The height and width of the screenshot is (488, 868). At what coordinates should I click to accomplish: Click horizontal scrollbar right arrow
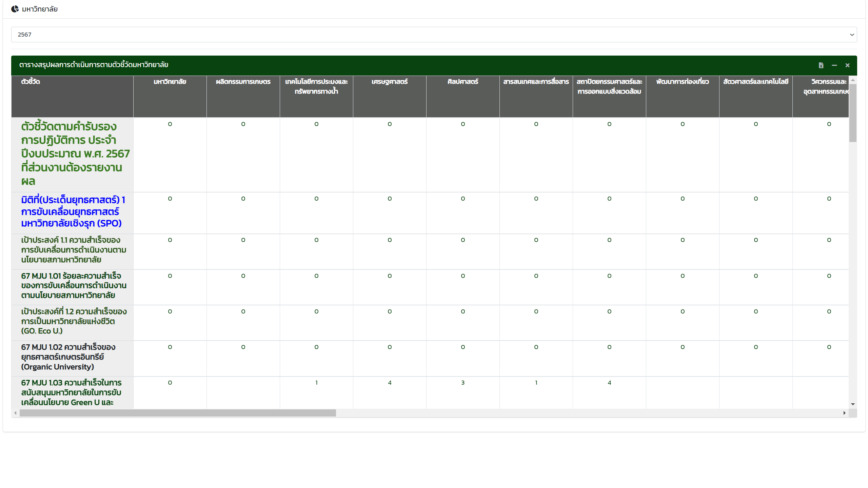point(844,413)
